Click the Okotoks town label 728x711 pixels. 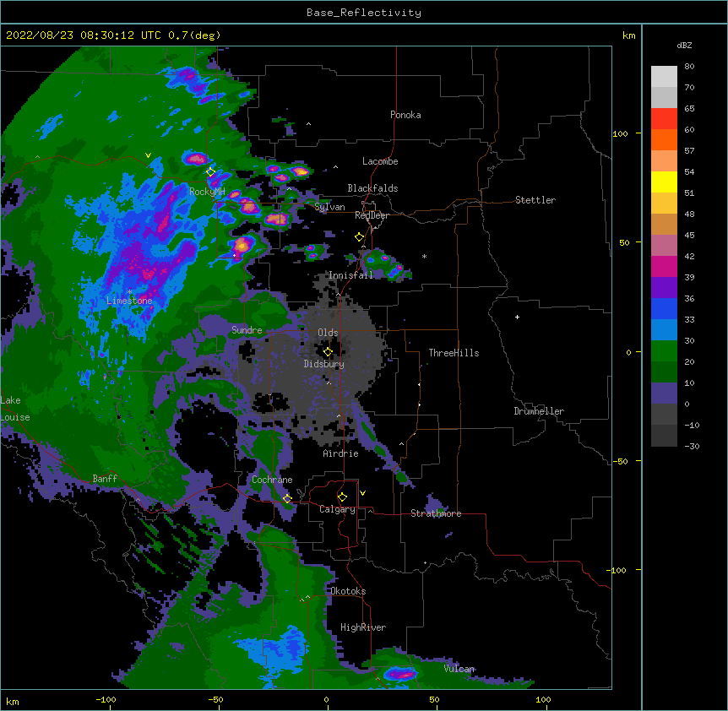coord(348,591)
